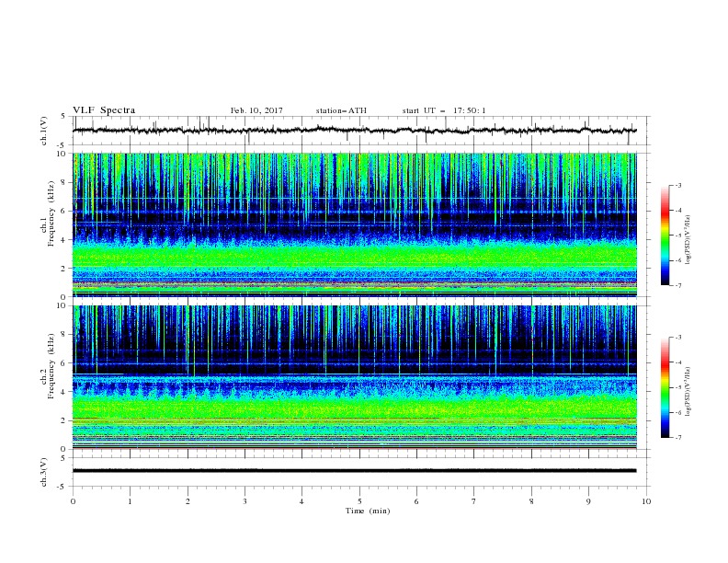Viewport: 728px width, 563px height.
Task: Click the ch.2 color bar "log(PSD)(V²/Hz)" label
Action: click(x=688, y=392)
